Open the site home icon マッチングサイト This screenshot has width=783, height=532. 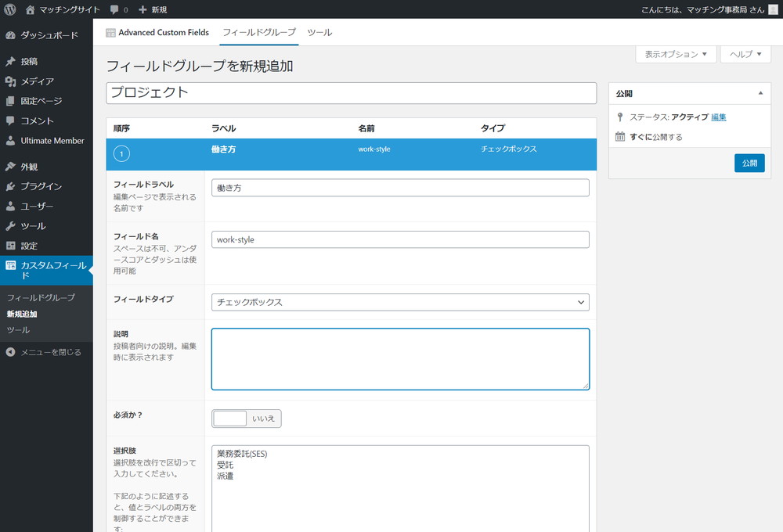click(30, 9)
